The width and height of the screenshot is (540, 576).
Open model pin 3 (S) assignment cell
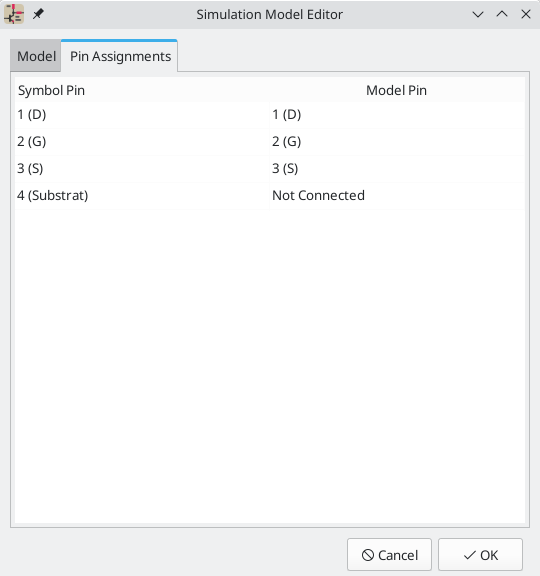(x=397, y=169)
